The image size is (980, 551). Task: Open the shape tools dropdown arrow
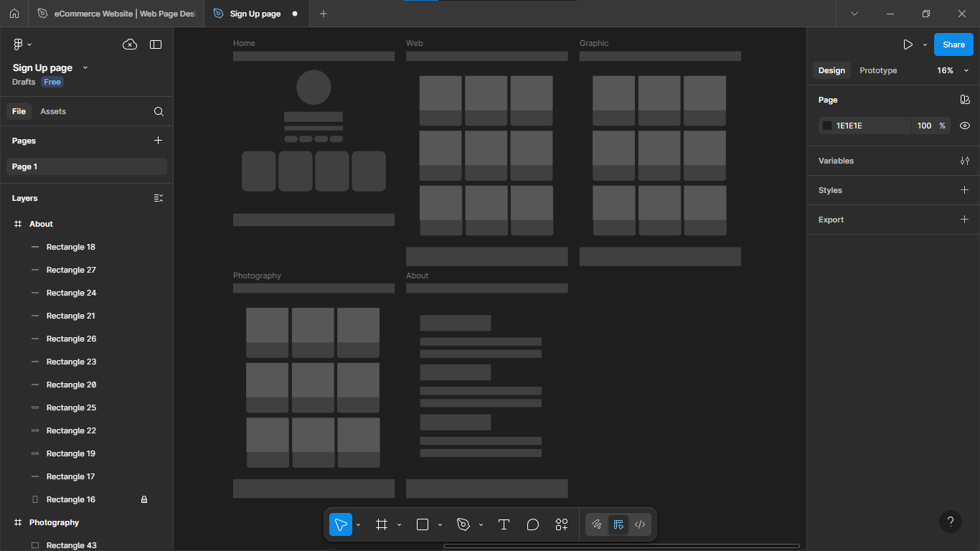click(440, 524)
